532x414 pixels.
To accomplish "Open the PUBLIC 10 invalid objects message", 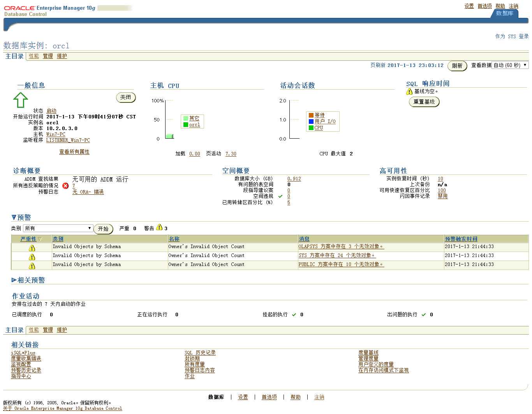I will coord(341,264).
